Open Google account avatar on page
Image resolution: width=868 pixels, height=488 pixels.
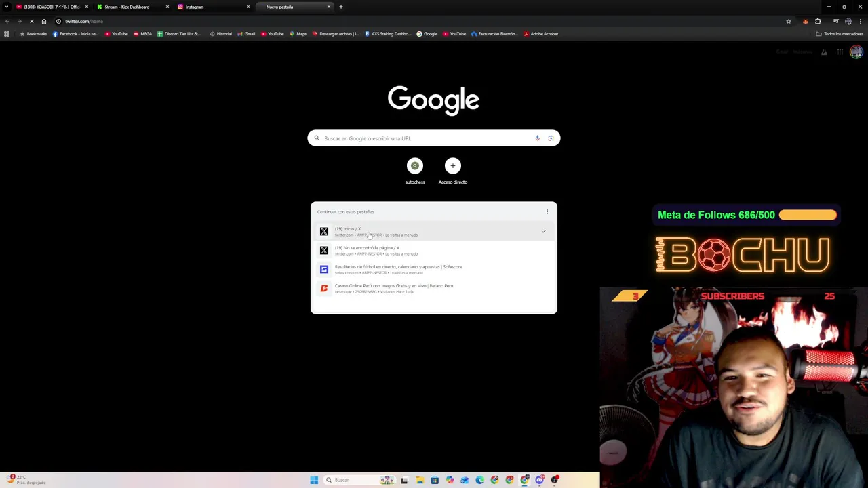(856, 52)
